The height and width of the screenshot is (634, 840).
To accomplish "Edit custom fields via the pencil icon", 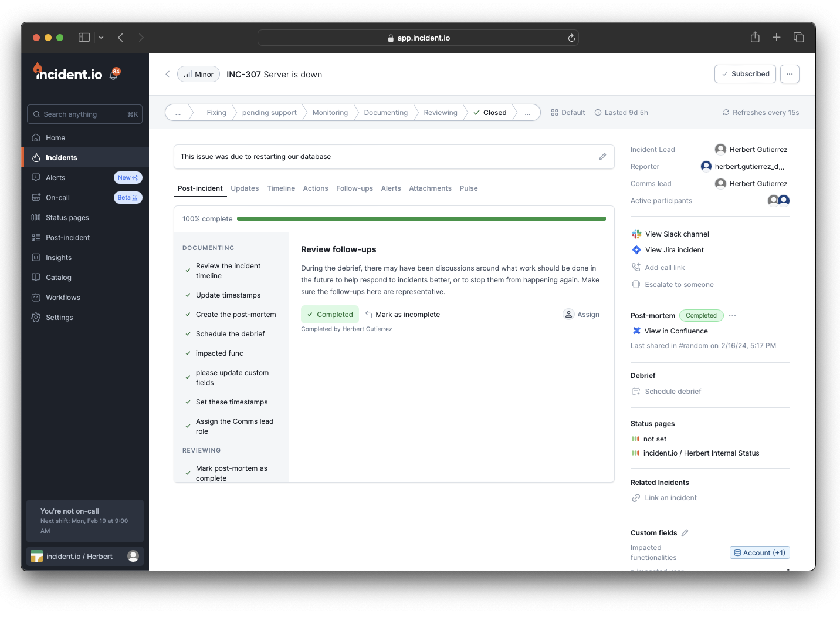I will tap(685, 533).
